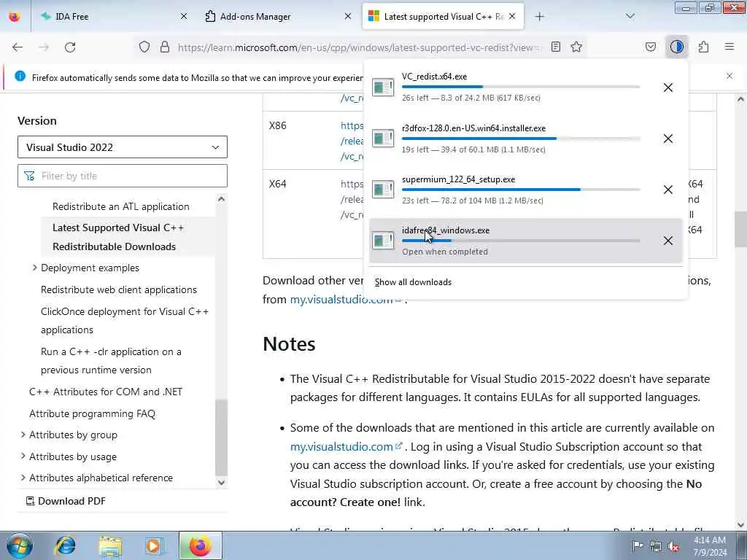Open C++ Attributes for COM and .NET
747x560 pixels.
click(x=106, y=392)
